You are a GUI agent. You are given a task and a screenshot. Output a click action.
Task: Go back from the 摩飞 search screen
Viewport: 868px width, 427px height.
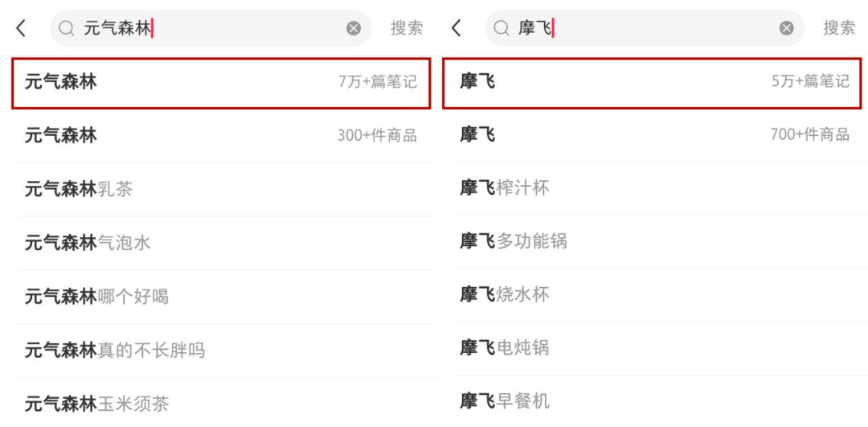[x=457, y=28]
